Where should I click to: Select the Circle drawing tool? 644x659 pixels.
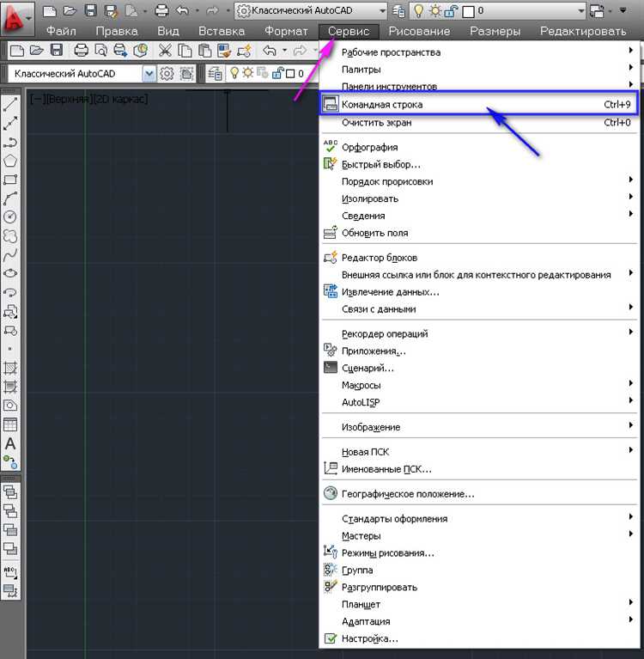coord(10,217)
